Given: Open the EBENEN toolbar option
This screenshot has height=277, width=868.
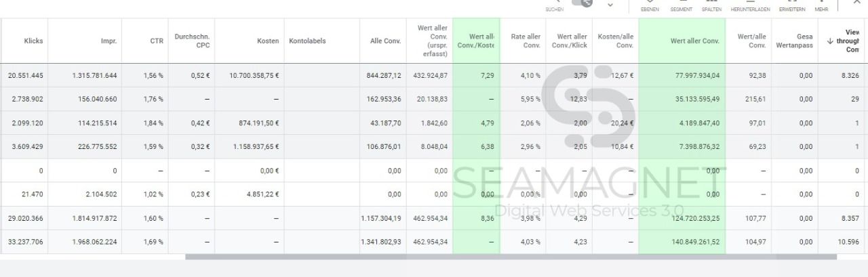Looking at the screenshot, I should tap(650, 5).
